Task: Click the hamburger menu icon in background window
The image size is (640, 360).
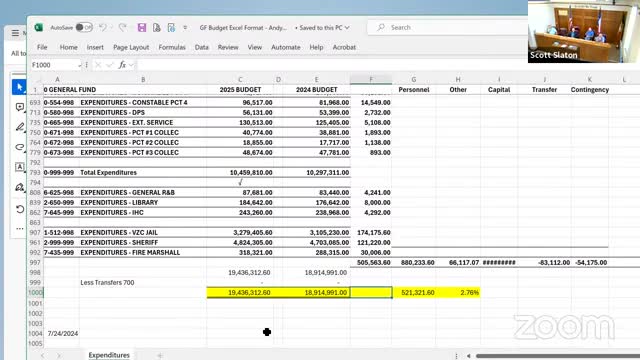Action: coord(16,33)
